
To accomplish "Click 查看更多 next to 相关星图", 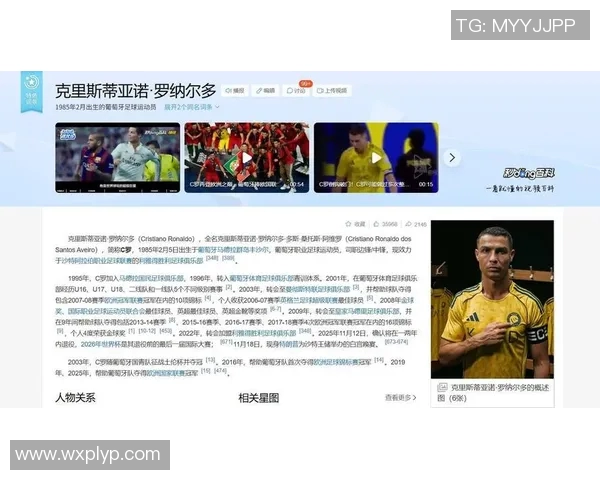I will pyautogui.click(x=401, y=398).
